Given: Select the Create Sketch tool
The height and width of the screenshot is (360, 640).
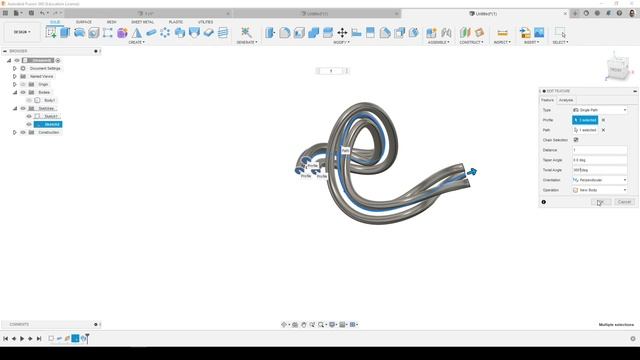Looking at the screenshot, I should point(51,32).
